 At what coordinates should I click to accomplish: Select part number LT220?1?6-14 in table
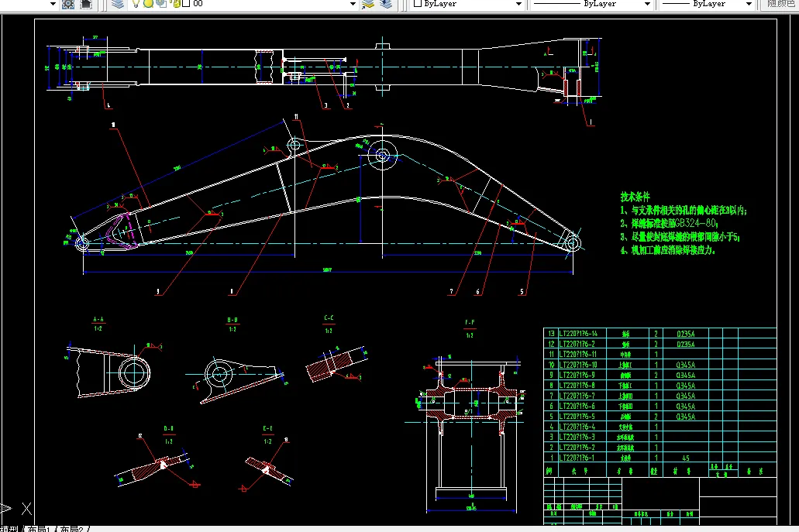[578, 334]
